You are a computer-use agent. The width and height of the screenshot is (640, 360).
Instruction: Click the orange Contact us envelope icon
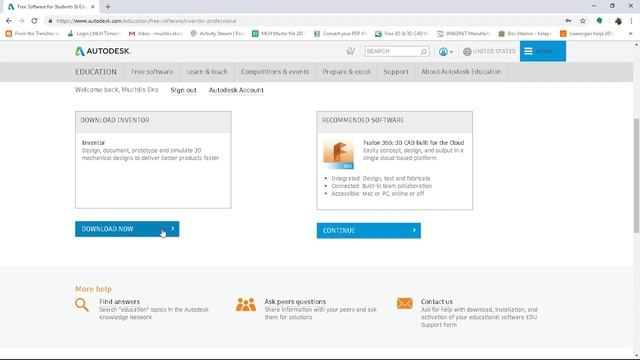click(404, 304)
